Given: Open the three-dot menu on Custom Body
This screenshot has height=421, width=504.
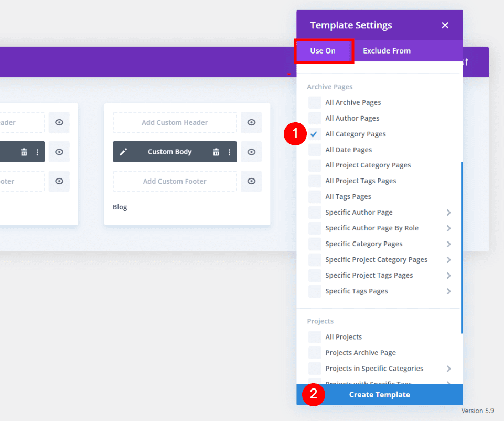Looking at the screenshot, I should (x=229, y=152).
